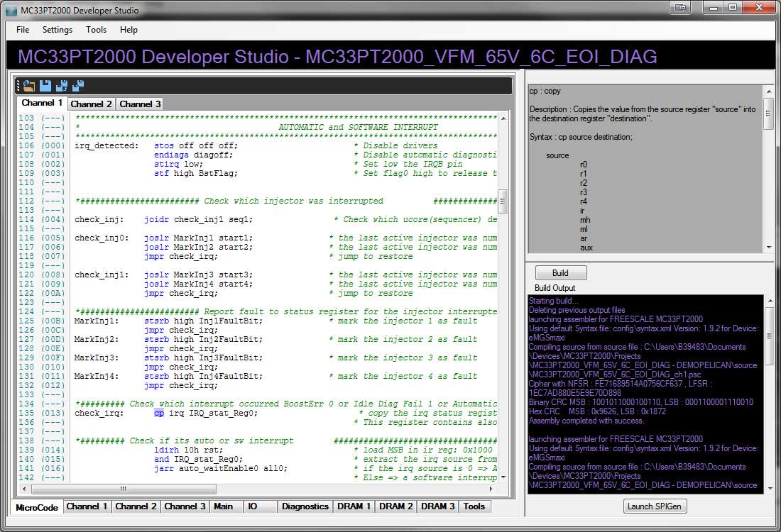Open the Help menu
Screen dimensions: 781x532
[129, 30]
